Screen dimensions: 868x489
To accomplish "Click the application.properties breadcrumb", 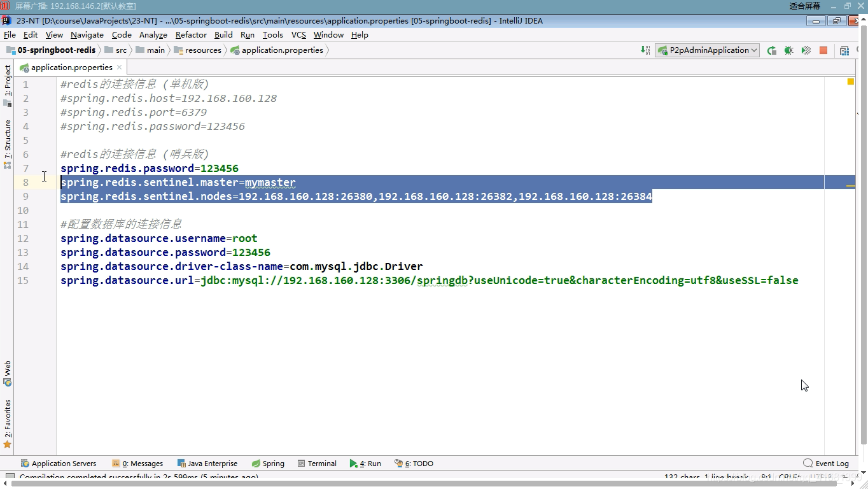I will pos(277,50).
